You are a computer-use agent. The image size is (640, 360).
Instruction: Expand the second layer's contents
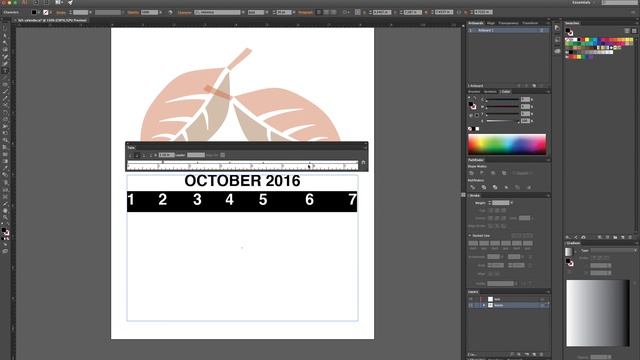pyautogui.click(x=484, y=305)
